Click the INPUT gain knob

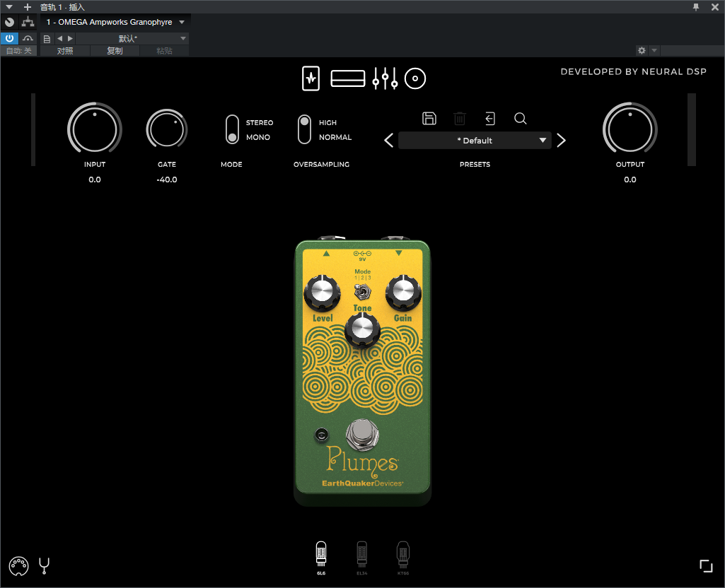[x=95, y=130]
